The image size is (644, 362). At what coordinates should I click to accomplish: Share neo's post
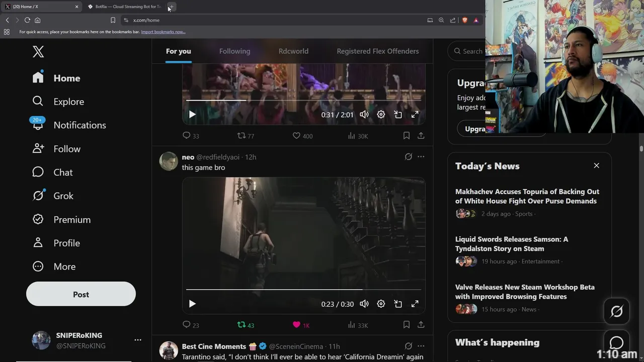(x=421, y=325)
